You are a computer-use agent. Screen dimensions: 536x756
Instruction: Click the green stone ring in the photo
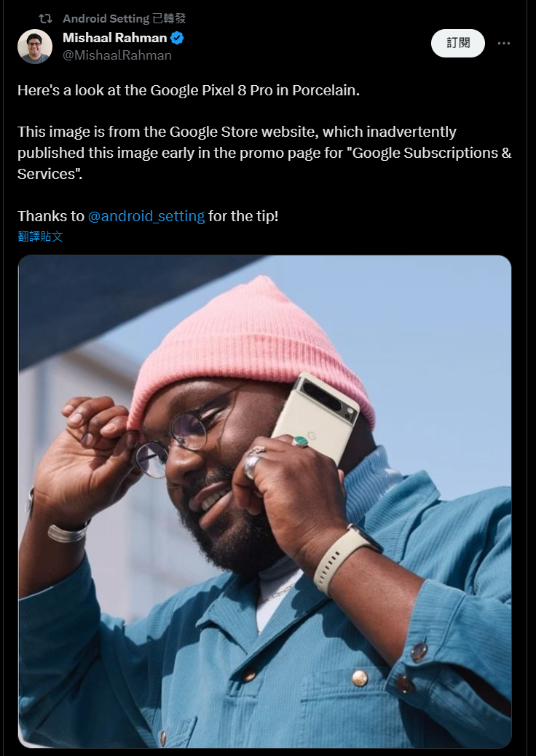(x=299, y=441)
